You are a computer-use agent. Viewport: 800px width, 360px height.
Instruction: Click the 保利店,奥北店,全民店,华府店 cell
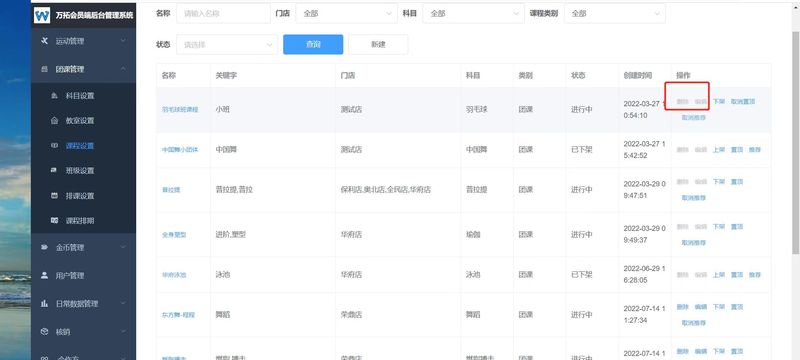coord(386,190)
